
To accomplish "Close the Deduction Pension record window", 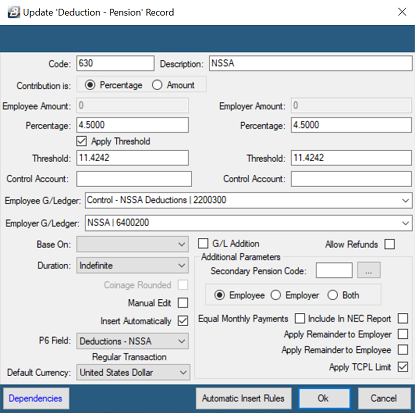I will pyautogui.click(x=402, y=12).
